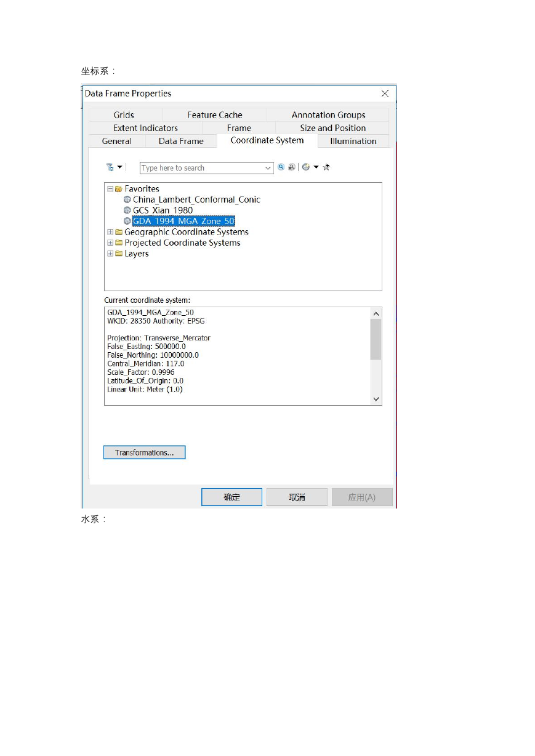Select Projected Coordinate Systems row

point(182,243)
